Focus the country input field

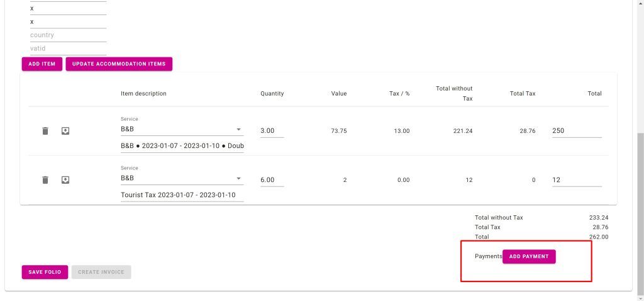click(x=68, y=35)
